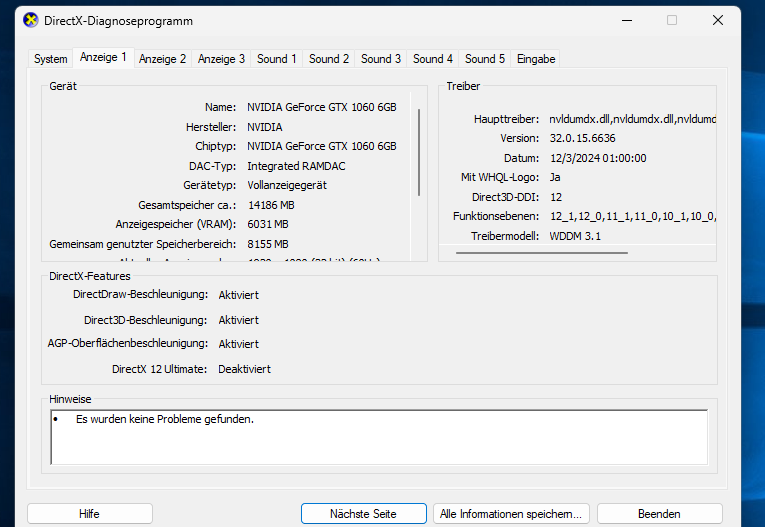The height and width of the screenshot is (527, 765).
Task: Click the Datum value 12/3/2024 01:00:00
Action: pos(598,158)
